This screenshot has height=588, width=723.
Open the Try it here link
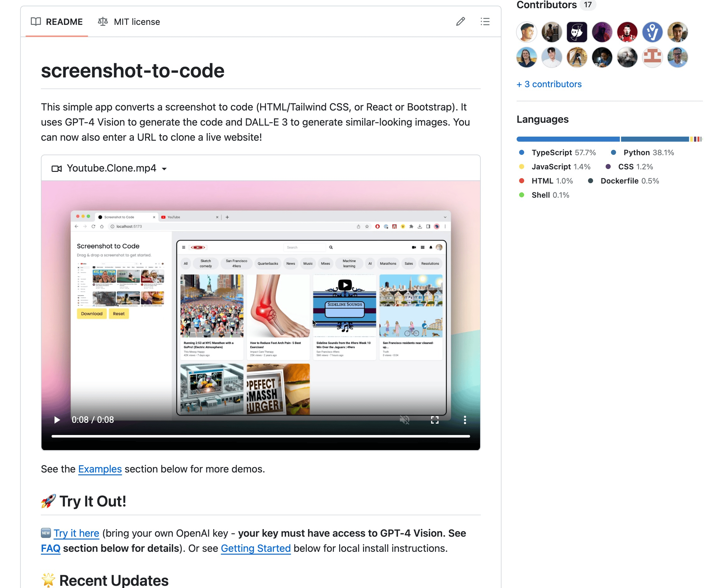pos(76,533)
